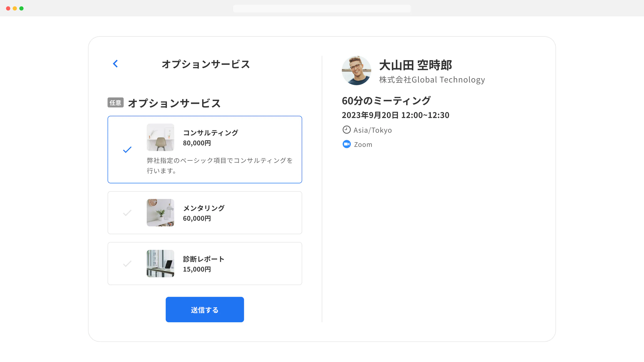Screen dimensions: 644x362
Task: Click the 送信する submit button
Action: (x=205, y=309)
